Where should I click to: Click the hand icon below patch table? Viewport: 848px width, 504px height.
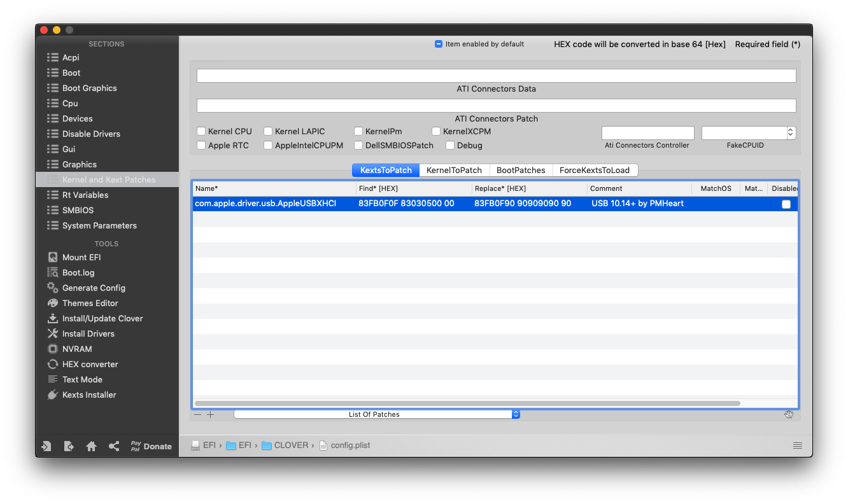pos(789,415)
